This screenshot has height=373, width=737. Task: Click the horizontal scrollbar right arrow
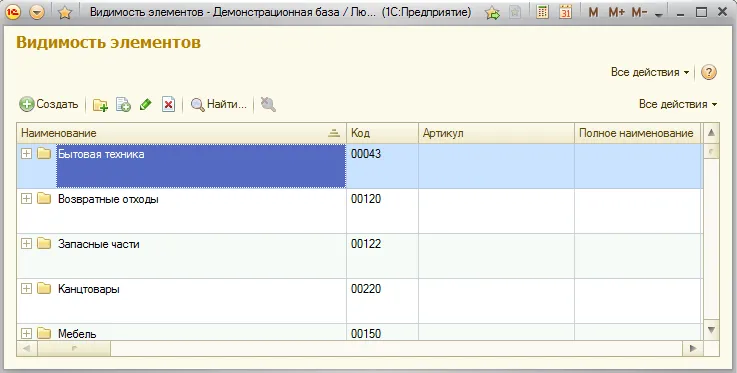pyautogui.click(x=693, y=348)
